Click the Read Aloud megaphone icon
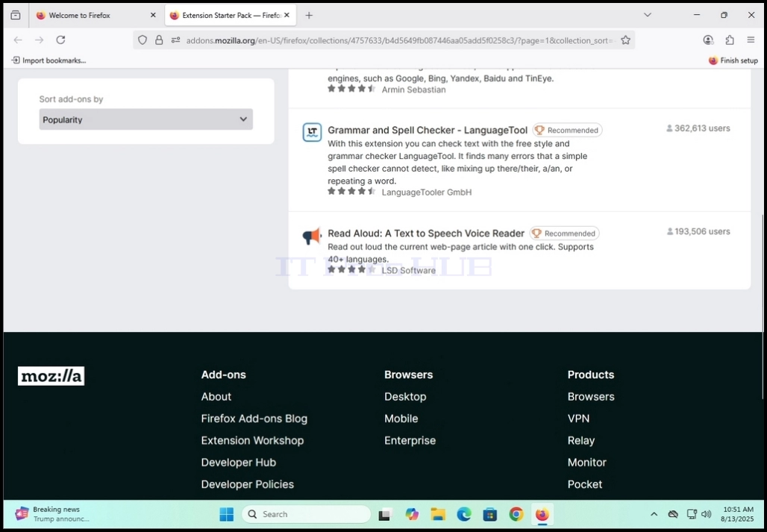The height and width of the screenshot is (532, 767). [x=312, y=237]
